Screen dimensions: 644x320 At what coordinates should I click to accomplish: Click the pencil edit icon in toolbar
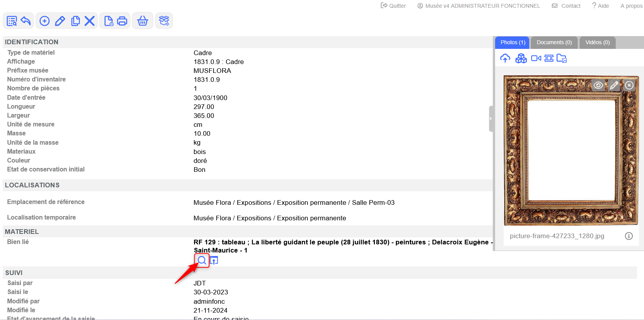pos(60,21)
